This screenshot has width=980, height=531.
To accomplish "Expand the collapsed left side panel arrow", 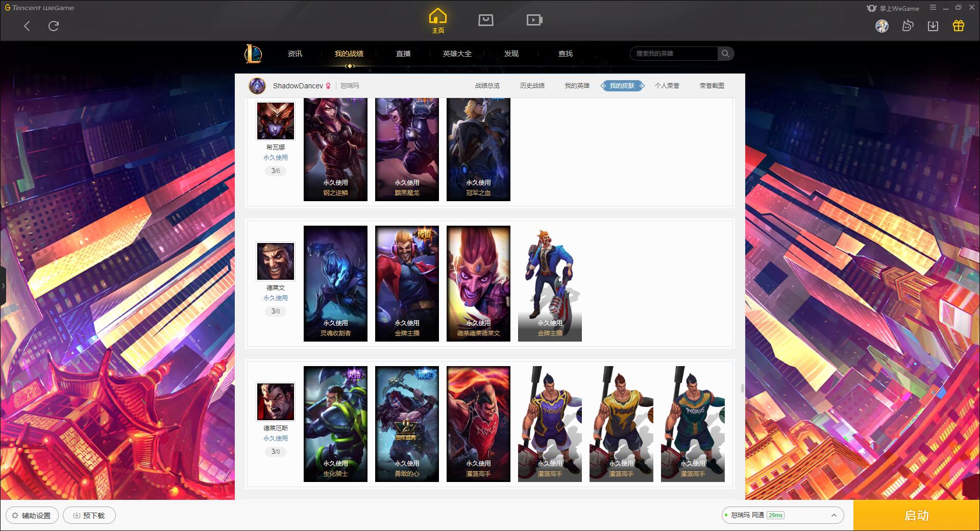I will pos(3,286).
